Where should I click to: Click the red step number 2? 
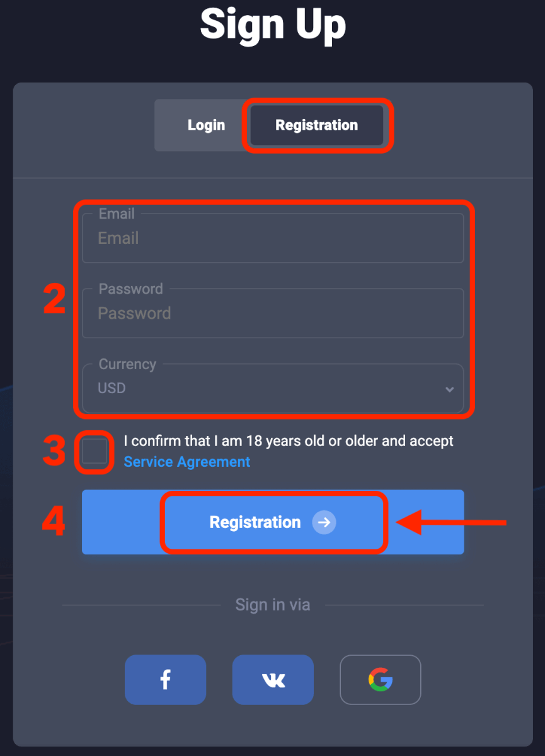click(54, 299)
